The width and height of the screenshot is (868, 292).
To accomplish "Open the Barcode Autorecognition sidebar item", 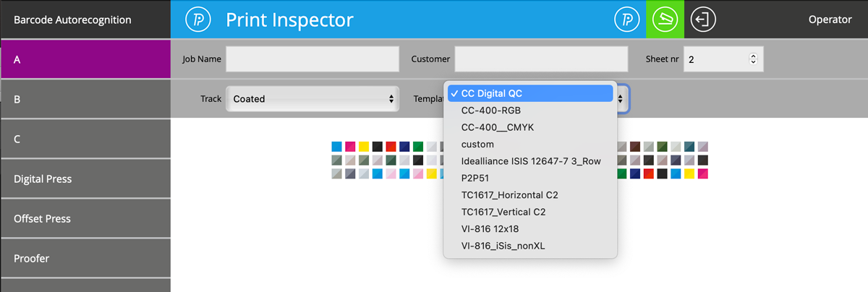I will coord(85,20).
